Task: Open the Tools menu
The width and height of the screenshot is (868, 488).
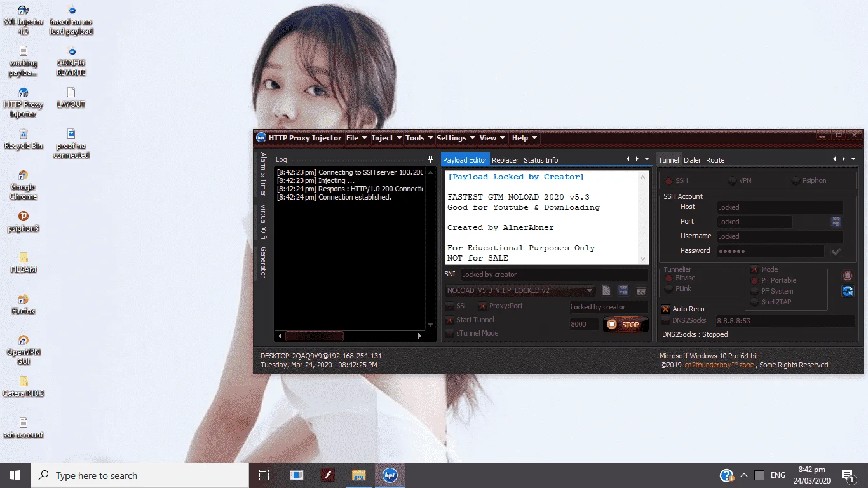Action: point(419,138)
